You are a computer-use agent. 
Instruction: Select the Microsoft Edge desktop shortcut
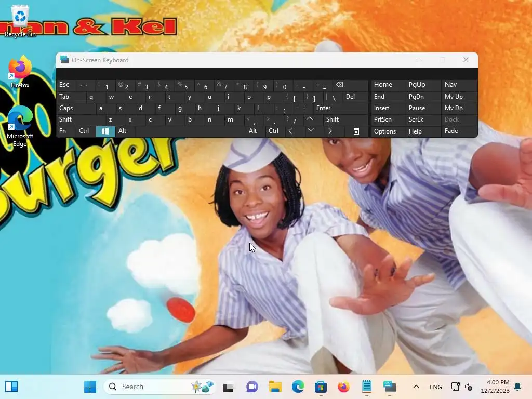click(x=20, y=126)
